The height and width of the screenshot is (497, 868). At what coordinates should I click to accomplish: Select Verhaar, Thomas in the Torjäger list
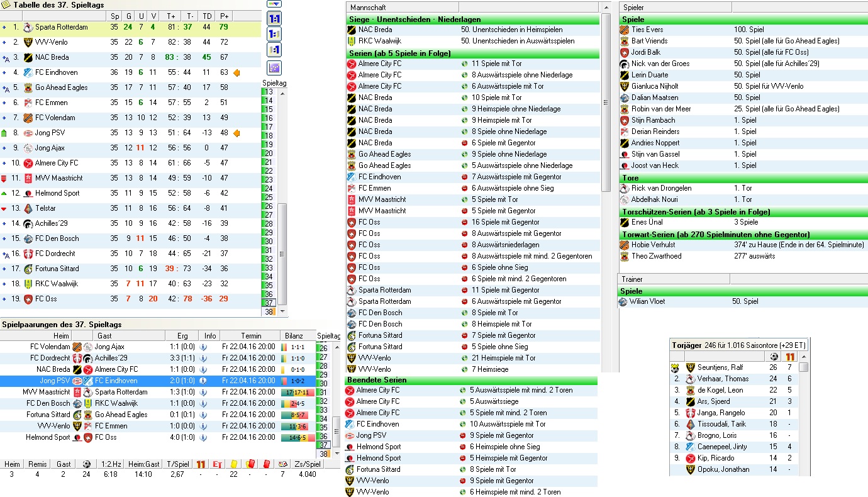(x=734, y=379)
